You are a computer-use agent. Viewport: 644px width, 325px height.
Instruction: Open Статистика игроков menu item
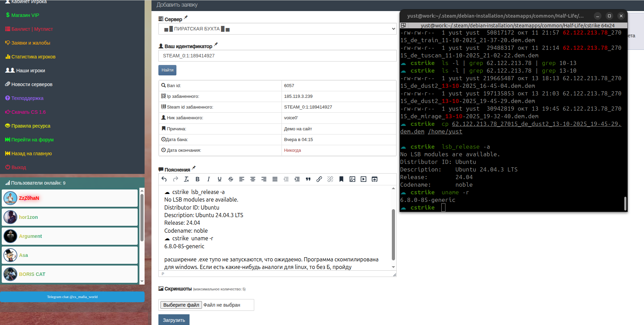click(x=33, y=57)
